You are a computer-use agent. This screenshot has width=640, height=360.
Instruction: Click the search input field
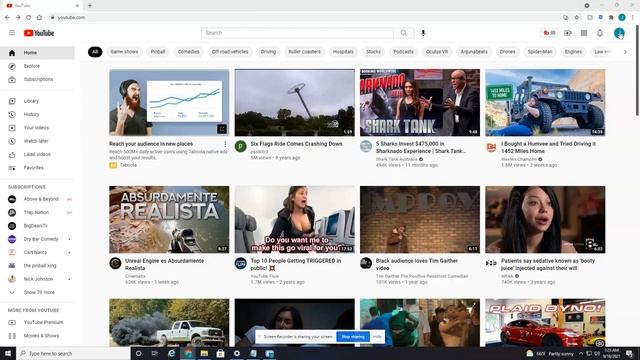pos(297,33)
